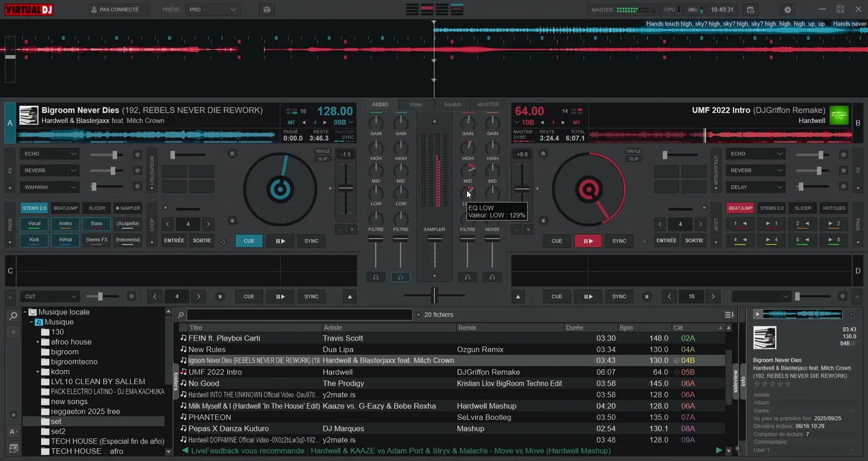Toggle the Vocal stem pad on deck A
Image resolution: width=868 pixels, height=461 pixels.
[34, 223]
